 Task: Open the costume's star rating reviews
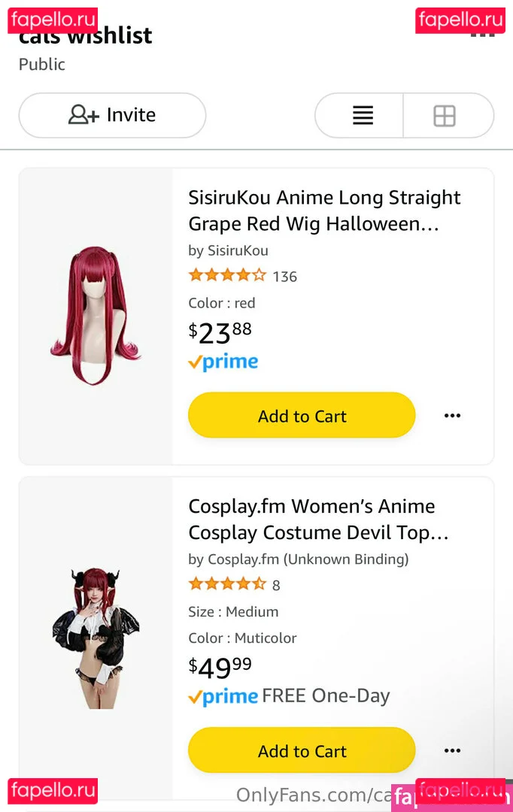point(227,584)
